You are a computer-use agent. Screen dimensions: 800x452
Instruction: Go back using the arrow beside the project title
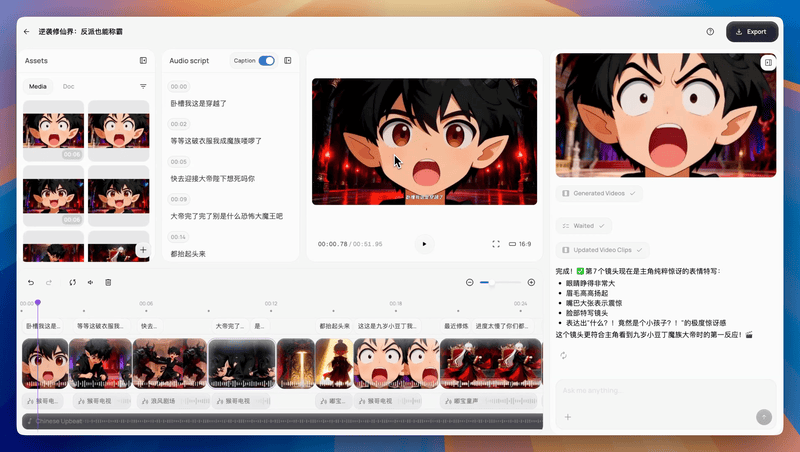coord(27,32)
